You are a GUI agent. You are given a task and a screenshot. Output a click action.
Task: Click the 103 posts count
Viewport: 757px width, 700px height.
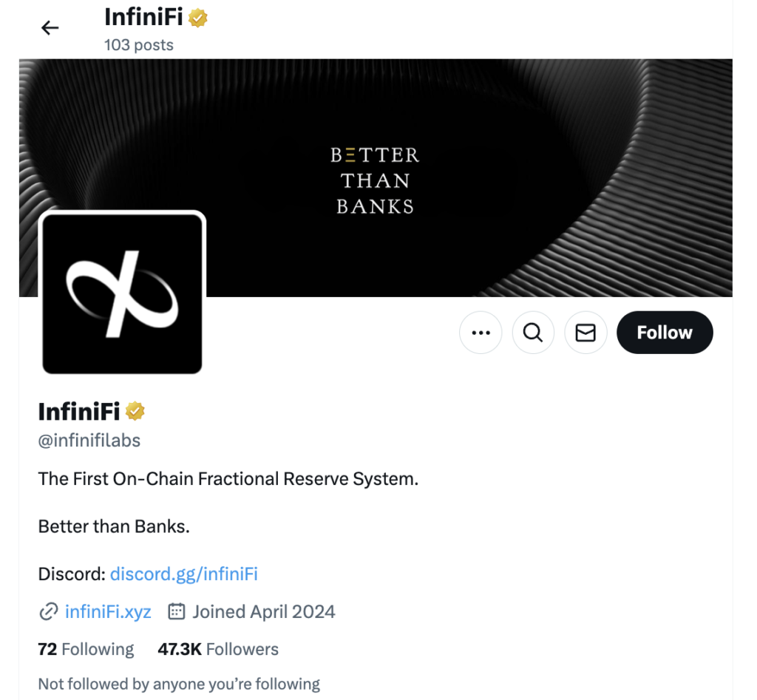139,45
